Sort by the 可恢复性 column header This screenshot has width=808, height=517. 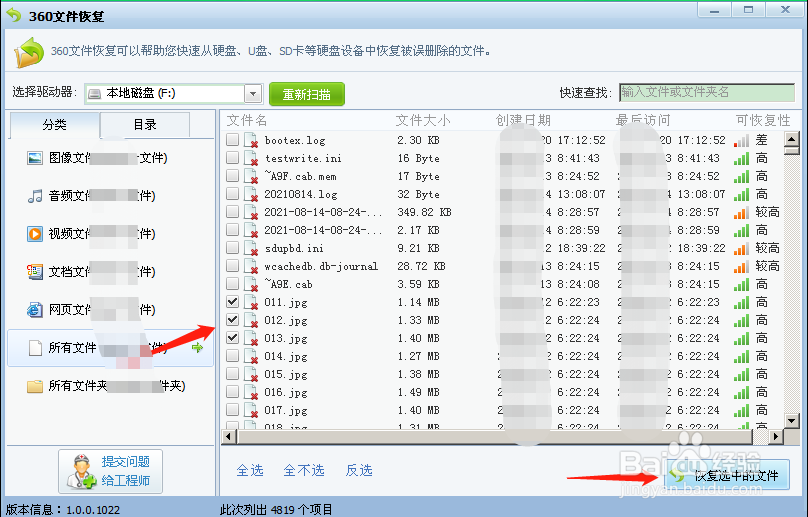pyautogui.click(x=763, y=120)
